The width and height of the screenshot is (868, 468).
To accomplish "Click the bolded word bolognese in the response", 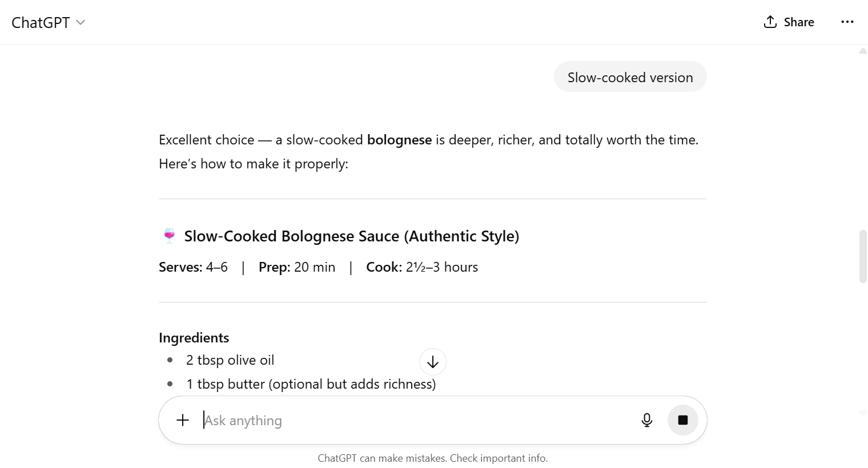I will pos(399,139).
